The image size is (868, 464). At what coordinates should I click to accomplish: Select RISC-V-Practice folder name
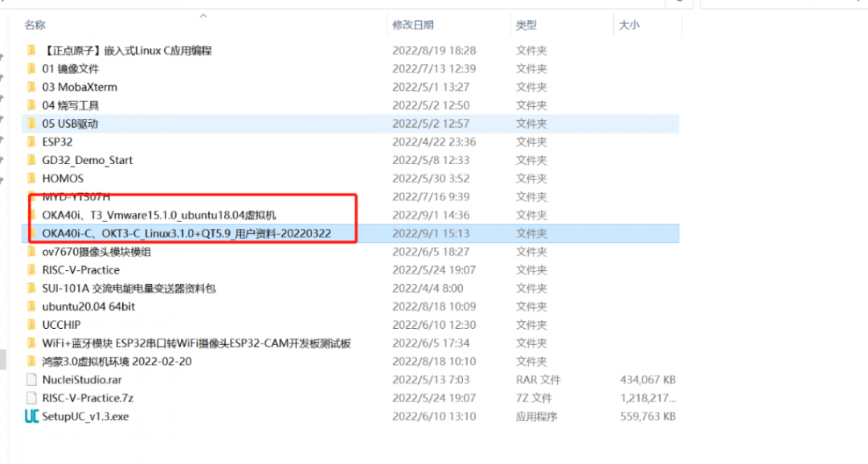(x=81, y=269)
